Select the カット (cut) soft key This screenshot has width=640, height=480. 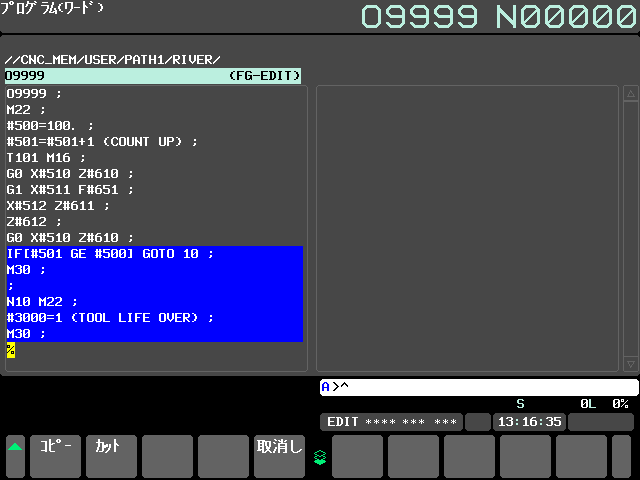tap(111, 456)
